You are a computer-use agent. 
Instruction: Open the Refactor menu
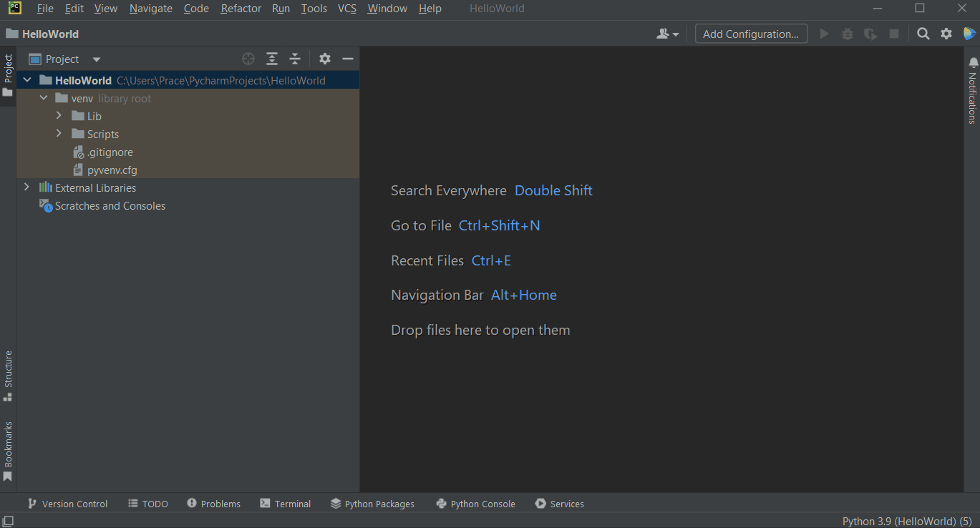coord(241,9)
